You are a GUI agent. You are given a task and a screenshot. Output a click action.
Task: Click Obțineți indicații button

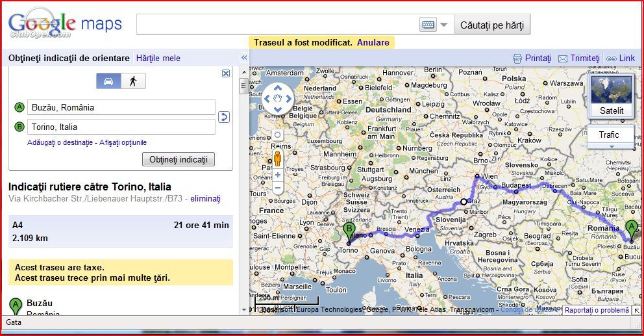179,159
